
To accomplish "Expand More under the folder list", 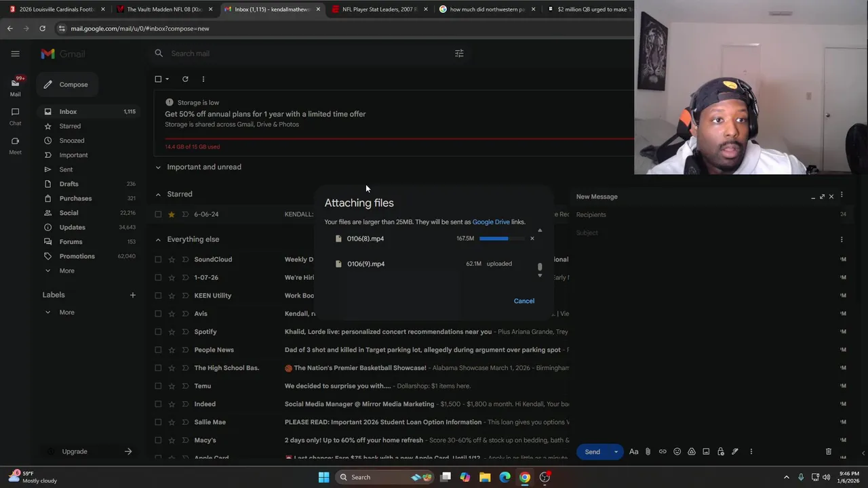I will (x=66, y=271).
